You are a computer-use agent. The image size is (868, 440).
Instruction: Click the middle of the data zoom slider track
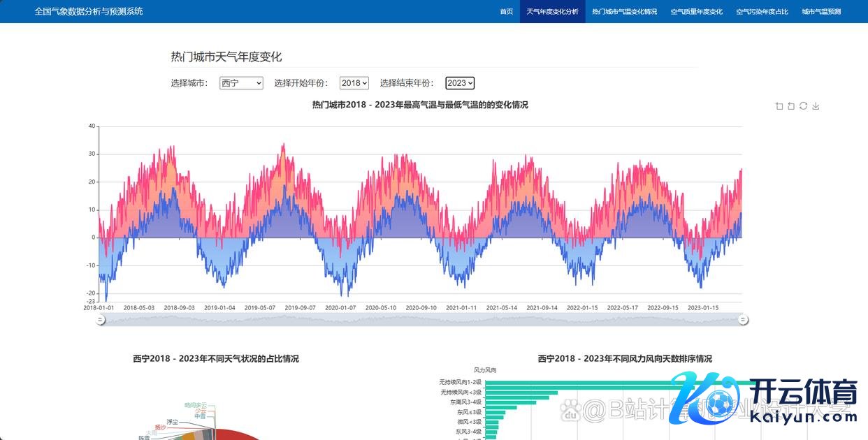422,320
